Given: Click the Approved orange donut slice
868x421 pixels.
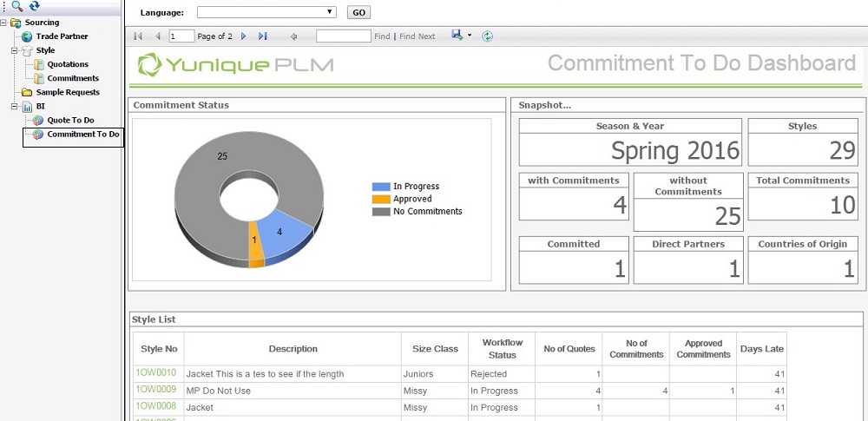Looking at the screenshot, I should (255, 240).
